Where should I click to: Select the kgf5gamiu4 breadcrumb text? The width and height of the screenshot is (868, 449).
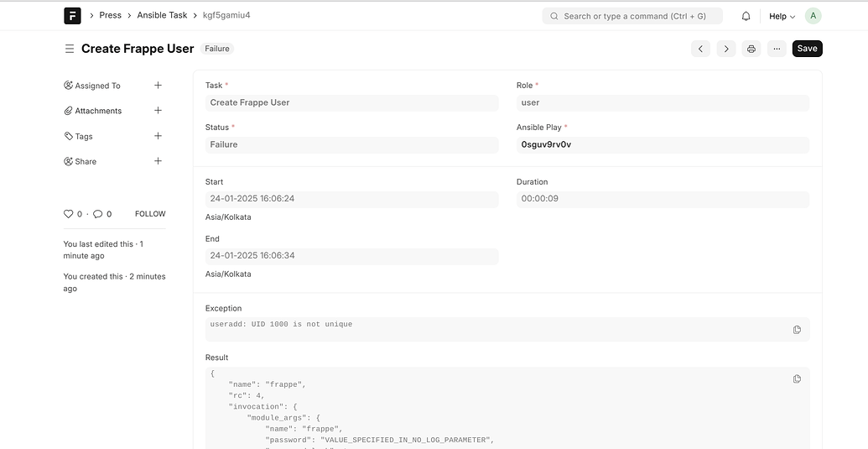(226, 15)
